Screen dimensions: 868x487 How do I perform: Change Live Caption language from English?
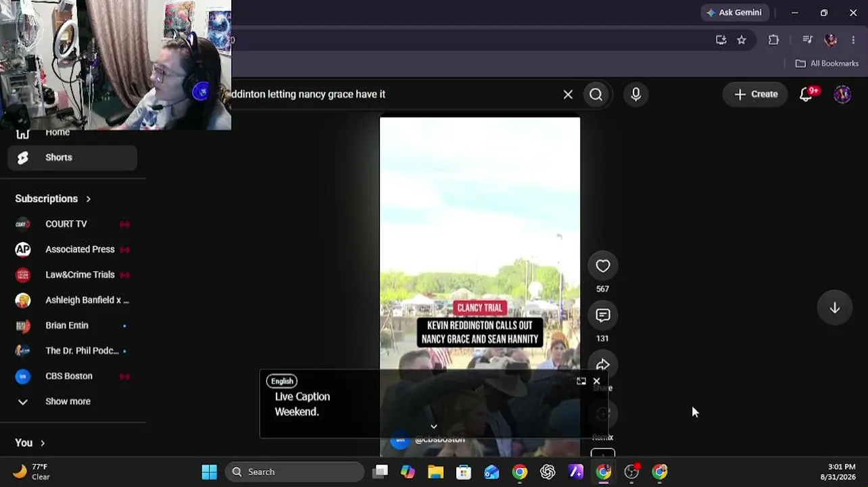click(282, 381)
